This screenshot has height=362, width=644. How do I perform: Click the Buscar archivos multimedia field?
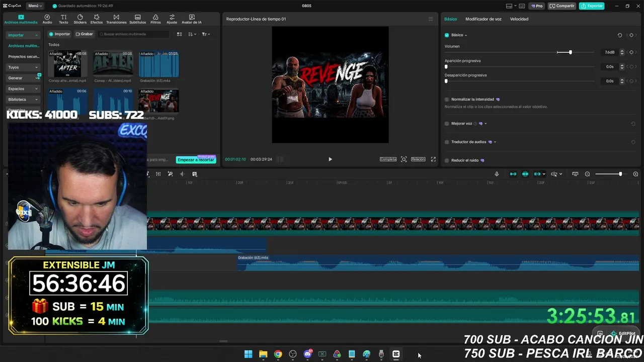click(134, 34)
